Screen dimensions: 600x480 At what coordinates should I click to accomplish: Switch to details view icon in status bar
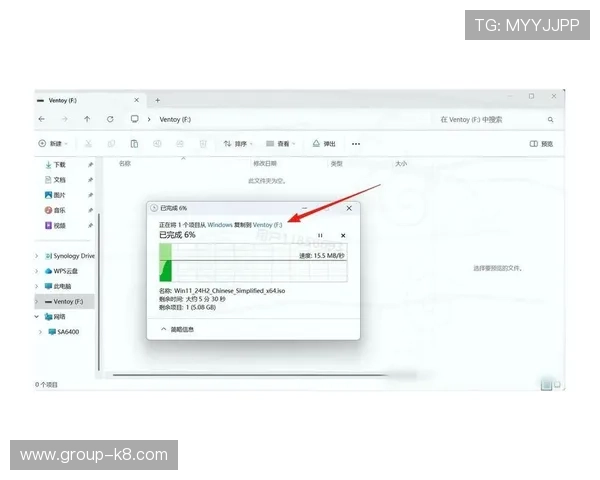546,385
